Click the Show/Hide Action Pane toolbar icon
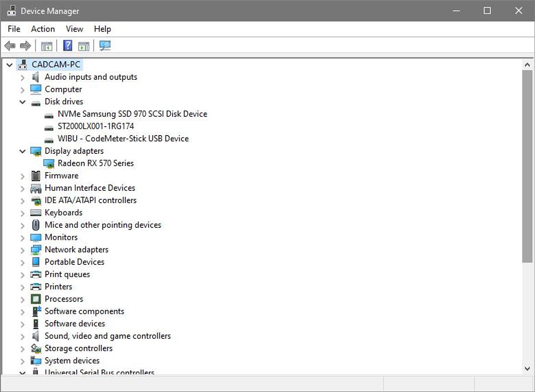 [83, 45]
